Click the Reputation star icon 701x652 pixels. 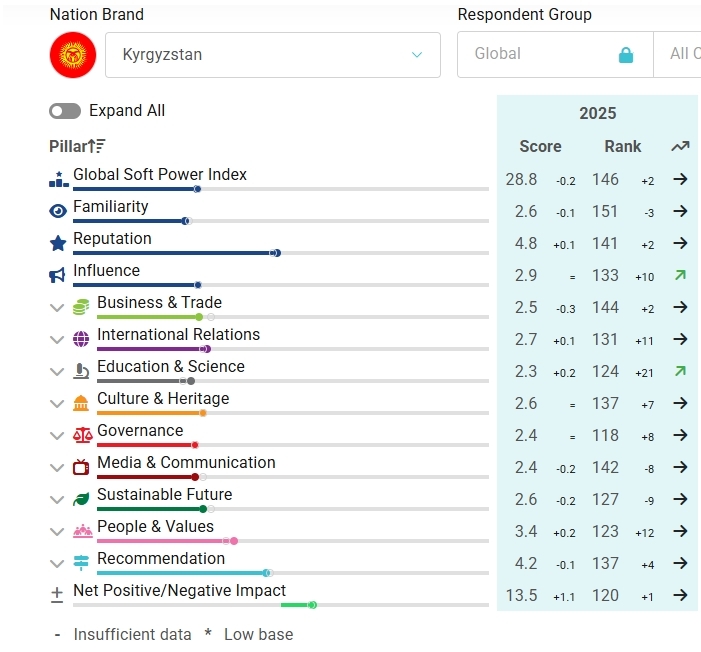[58, 243]
